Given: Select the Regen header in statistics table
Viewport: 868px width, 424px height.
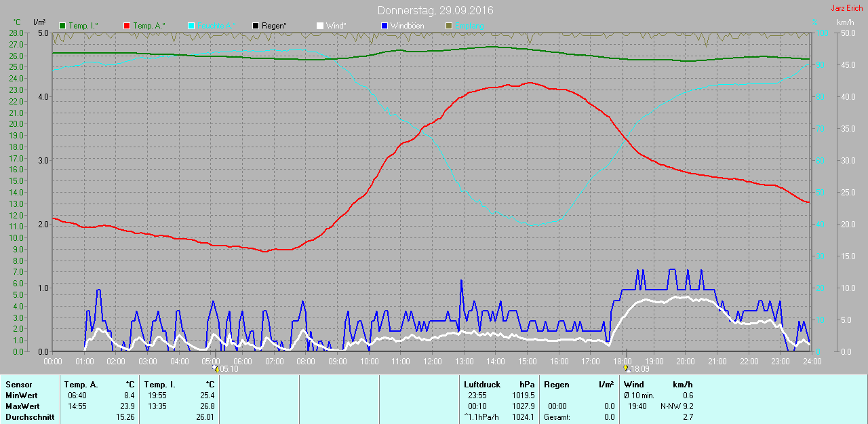Looking at the screenshot, I should coord(556,385).
